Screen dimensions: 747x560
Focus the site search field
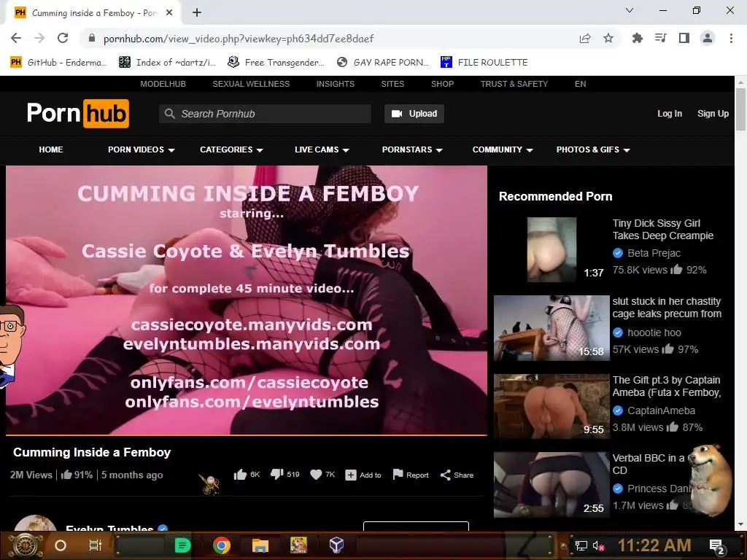(x=265, y=114)
